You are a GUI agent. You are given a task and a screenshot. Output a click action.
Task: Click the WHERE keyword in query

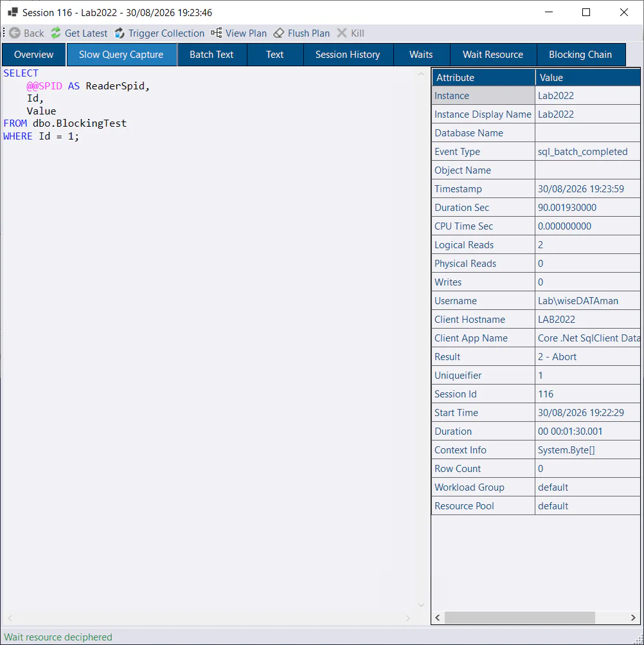coord(18,136)
